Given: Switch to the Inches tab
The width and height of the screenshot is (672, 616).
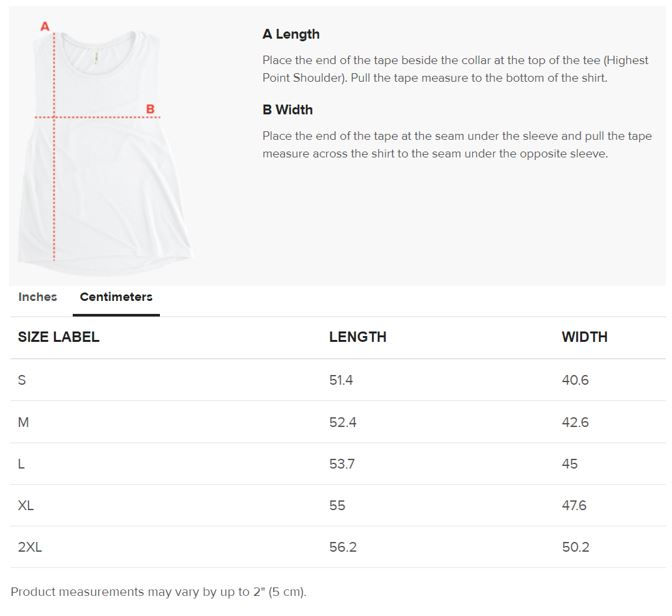Looking at the screenshot, I should [x=37, y=297].
